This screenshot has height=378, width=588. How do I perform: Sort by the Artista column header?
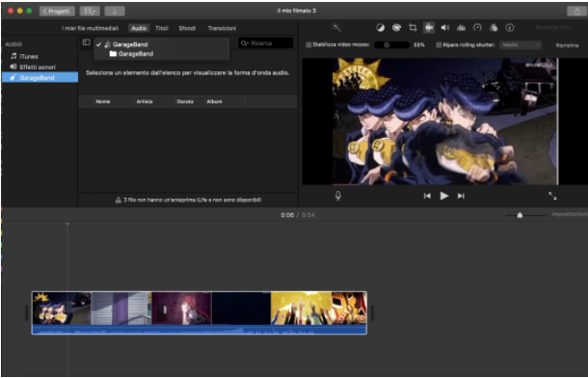pyautogui.click(x=145, y=101)
